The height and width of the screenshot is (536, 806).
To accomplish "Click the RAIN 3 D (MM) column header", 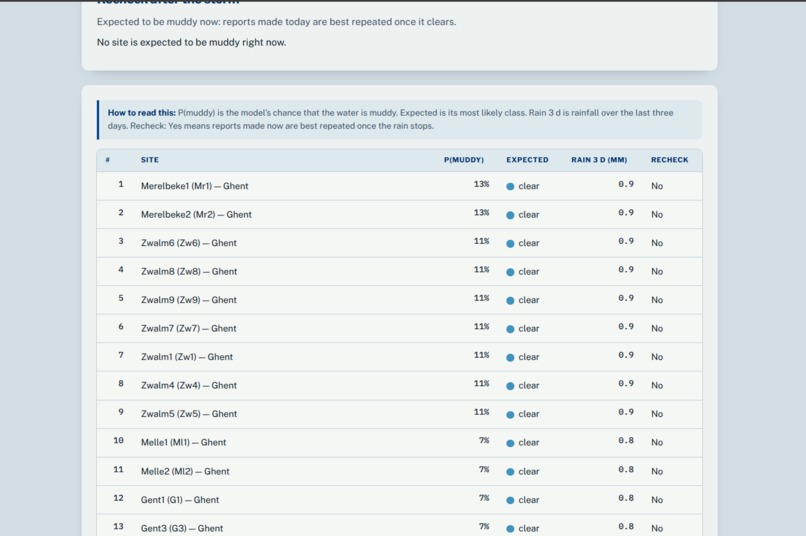I will pos(599,160).
